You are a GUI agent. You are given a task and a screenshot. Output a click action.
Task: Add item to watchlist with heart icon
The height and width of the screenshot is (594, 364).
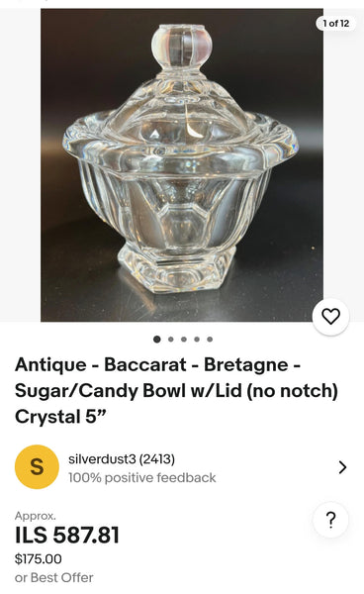330,317
